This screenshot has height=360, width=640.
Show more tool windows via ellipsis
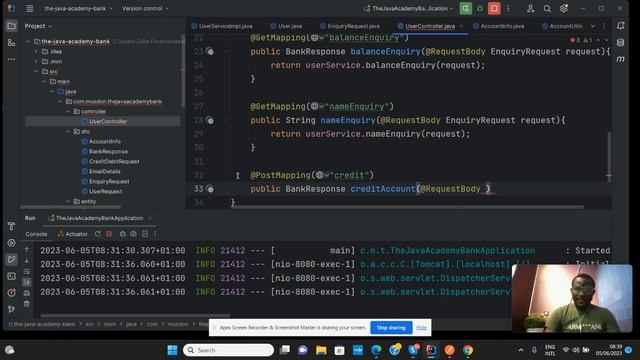[11, 59]
